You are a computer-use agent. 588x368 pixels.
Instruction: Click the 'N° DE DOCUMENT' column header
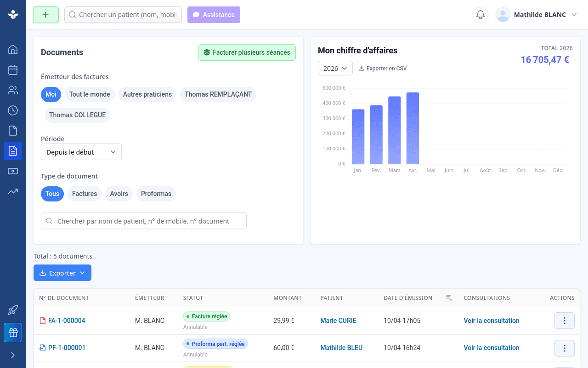[64, 298]
